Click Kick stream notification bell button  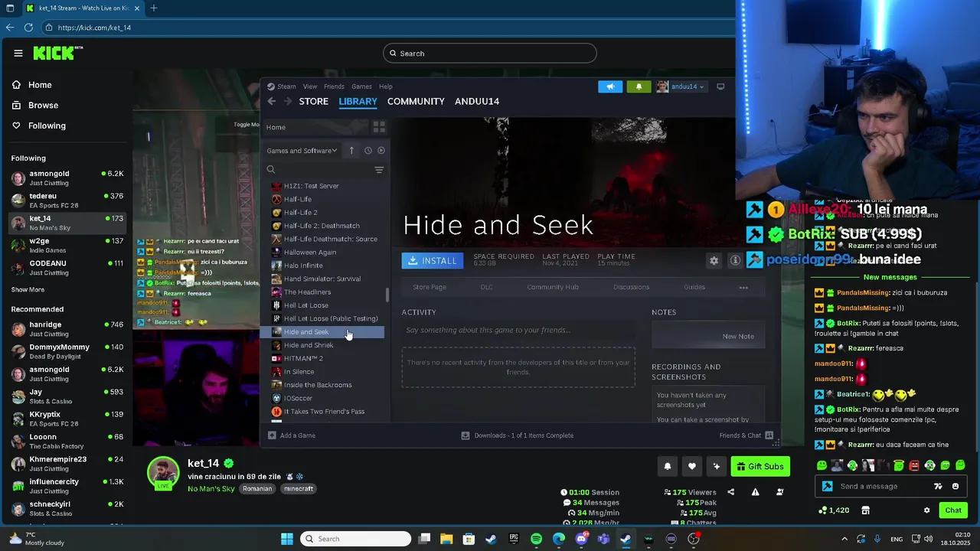668,466
